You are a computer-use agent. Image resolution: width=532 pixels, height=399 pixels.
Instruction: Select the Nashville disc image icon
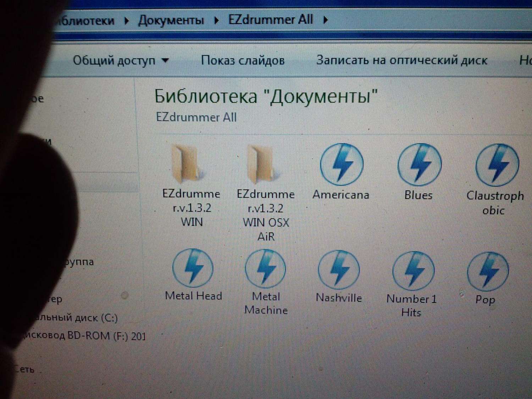coord(339,270)
